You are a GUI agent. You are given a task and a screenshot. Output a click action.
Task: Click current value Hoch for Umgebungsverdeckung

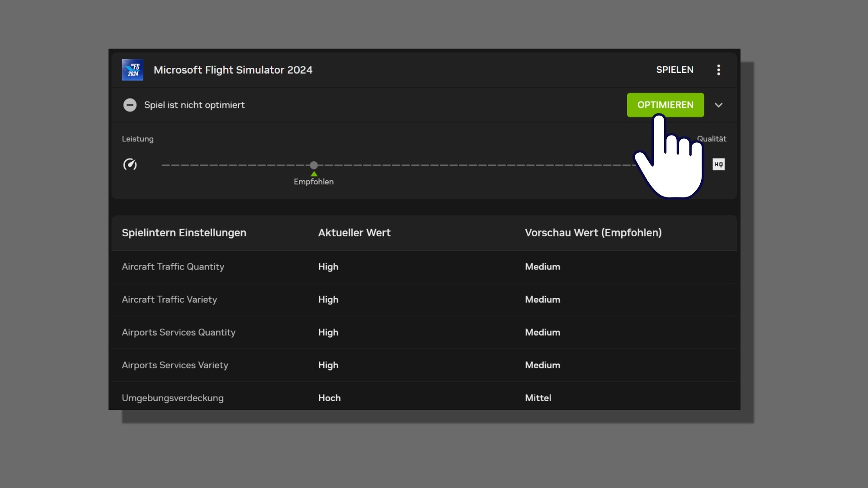click(x=329, y=398)
